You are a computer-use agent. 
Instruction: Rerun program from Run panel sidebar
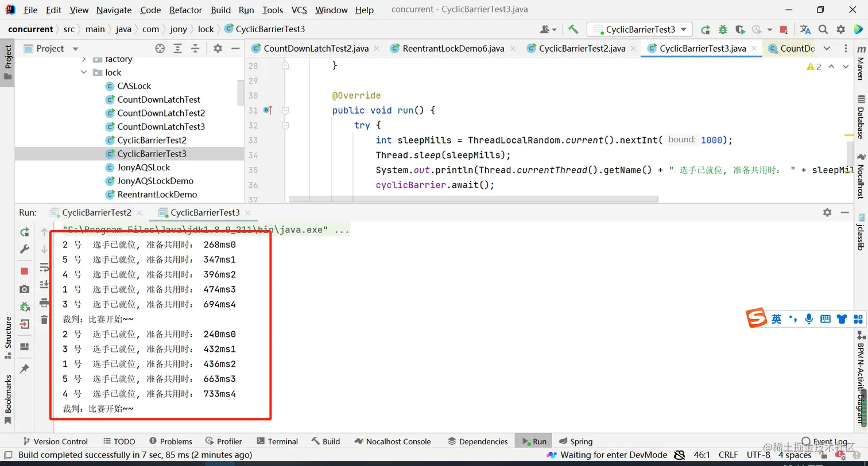(24, 232)
